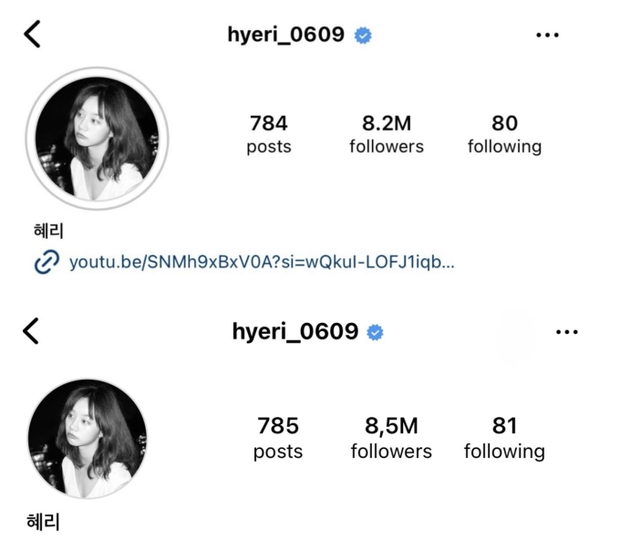
Task: Open the 785 posts count
Action: coord(278,437)
